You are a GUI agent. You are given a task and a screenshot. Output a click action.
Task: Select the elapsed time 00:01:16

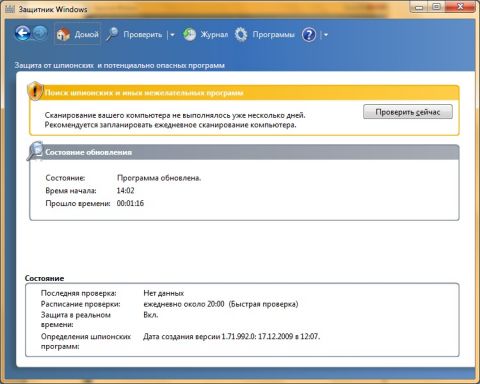130,203
